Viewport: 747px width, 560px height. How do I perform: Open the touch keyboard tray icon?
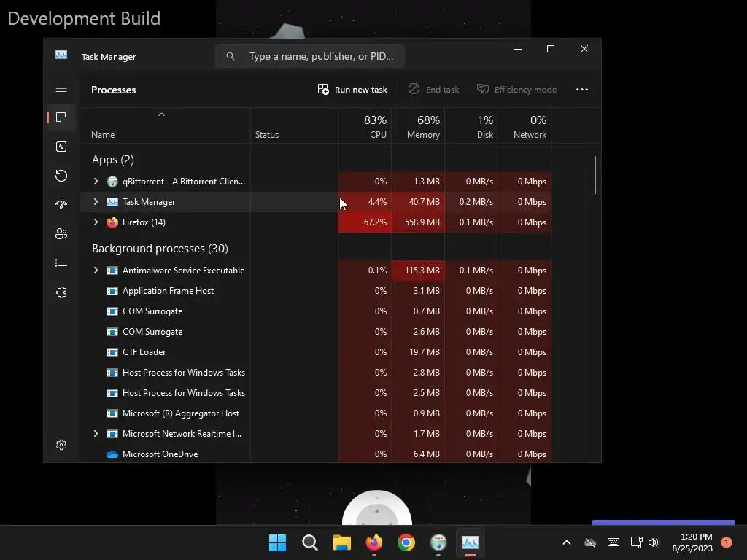point(614,542)
